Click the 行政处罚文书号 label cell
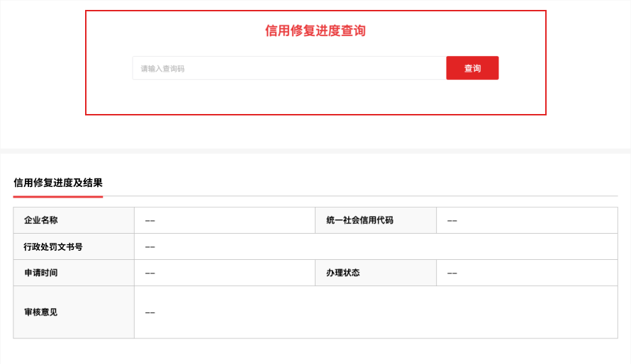The width and height of the screenshot is (631, 364). [74, 246]
